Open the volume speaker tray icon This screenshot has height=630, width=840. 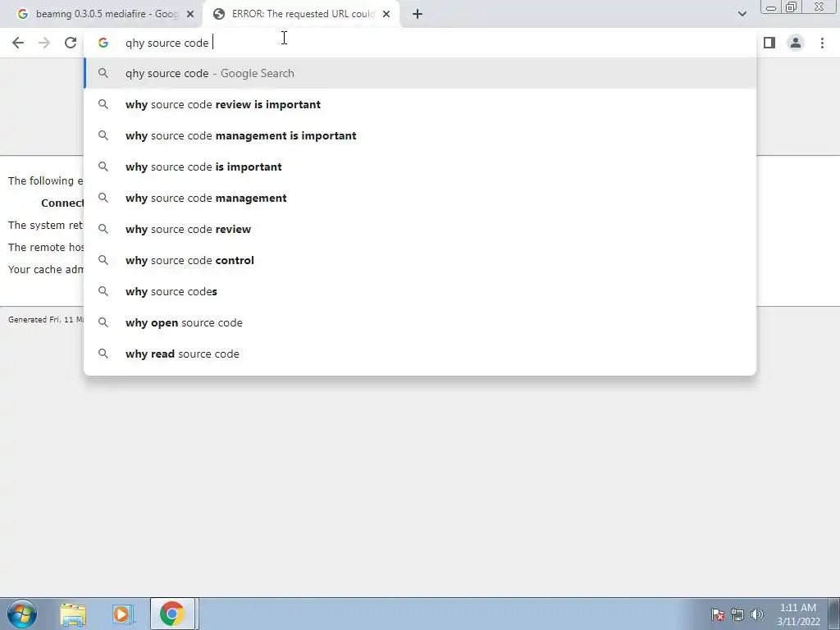tap(757, 614)
